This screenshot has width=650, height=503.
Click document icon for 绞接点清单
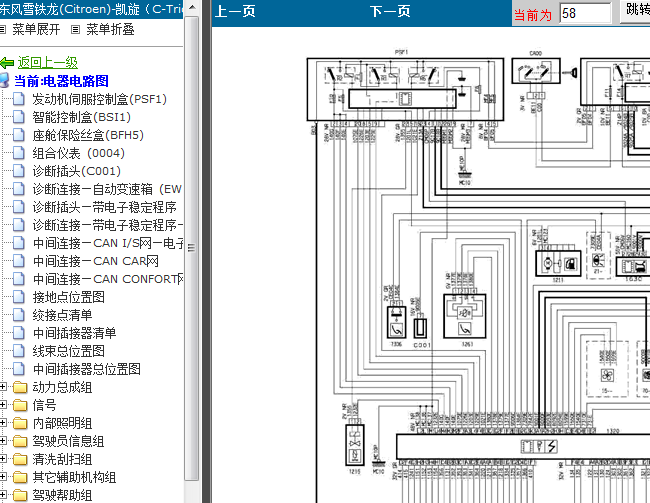[x=18, y=315]
